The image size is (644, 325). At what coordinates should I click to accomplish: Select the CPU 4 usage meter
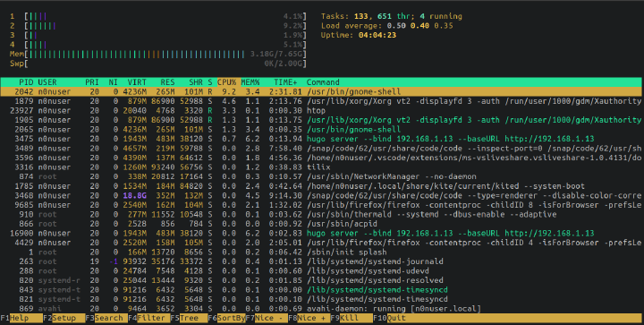coord(158,45)
